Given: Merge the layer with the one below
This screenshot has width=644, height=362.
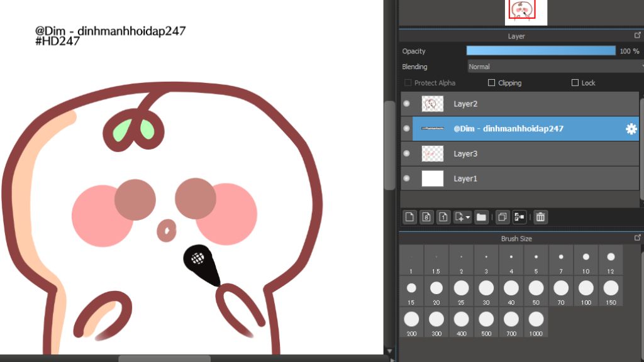Looking at the screenshot, I should tap(519, 217).
